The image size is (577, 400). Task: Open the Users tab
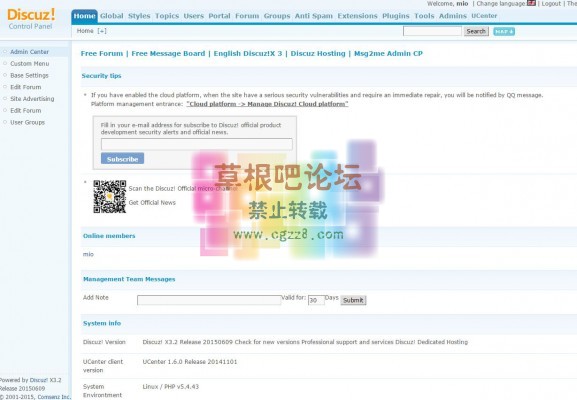194,16
